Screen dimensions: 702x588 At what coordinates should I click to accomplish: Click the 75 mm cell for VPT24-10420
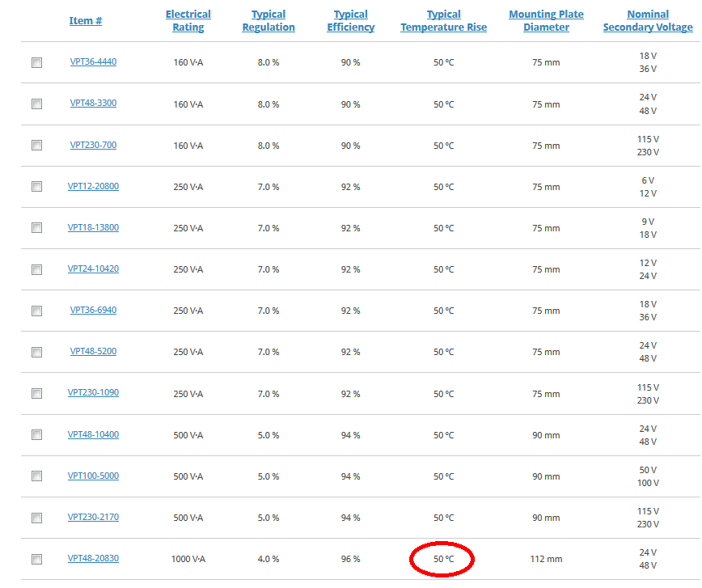coord(546,269)
